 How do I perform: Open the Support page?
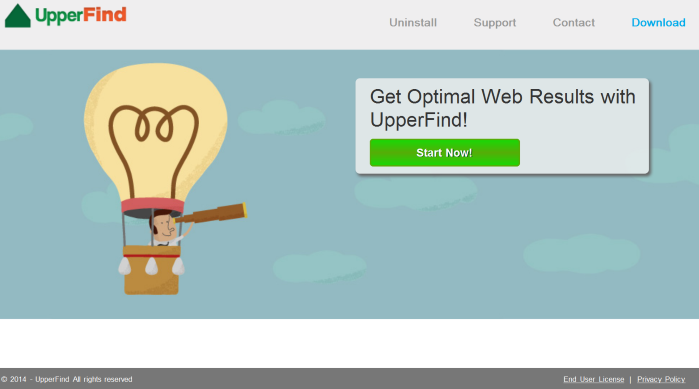coord(495,23)
